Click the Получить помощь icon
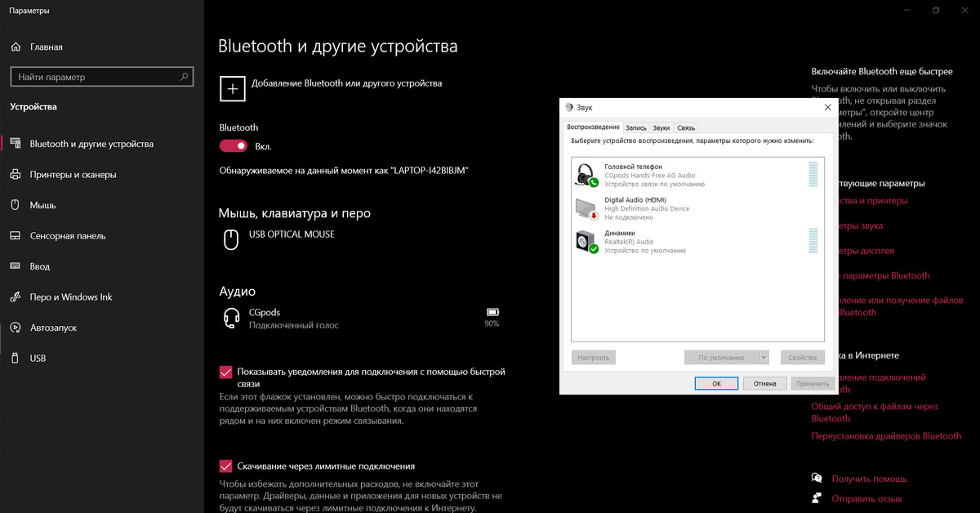 pos(817,478)
